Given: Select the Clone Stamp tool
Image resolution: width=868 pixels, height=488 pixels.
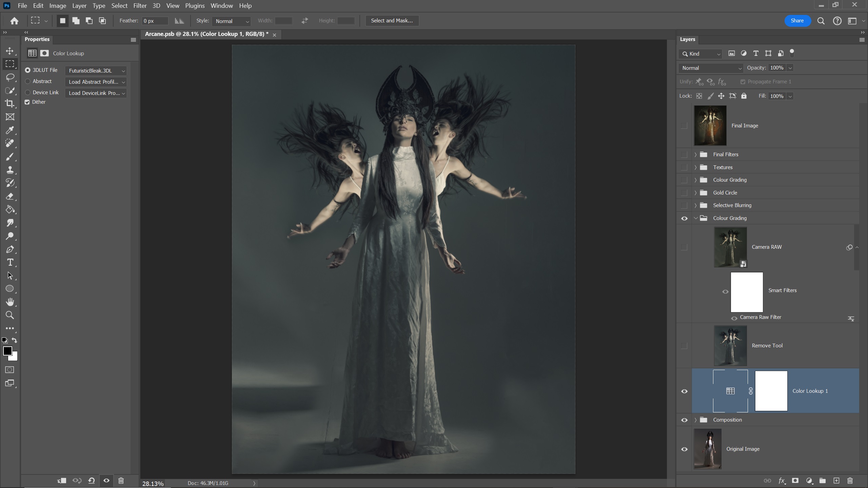Looking at the screenshot, I should click(x=10, y=170).
